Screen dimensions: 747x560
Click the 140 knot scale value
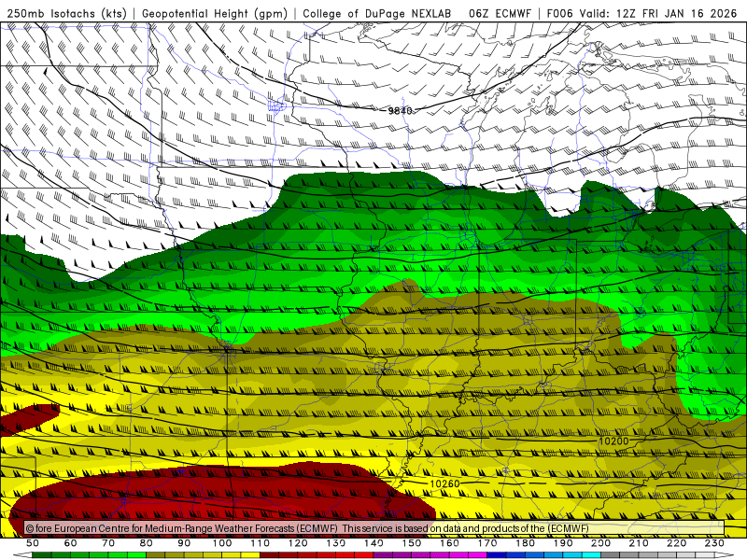(x=373, y=543)
